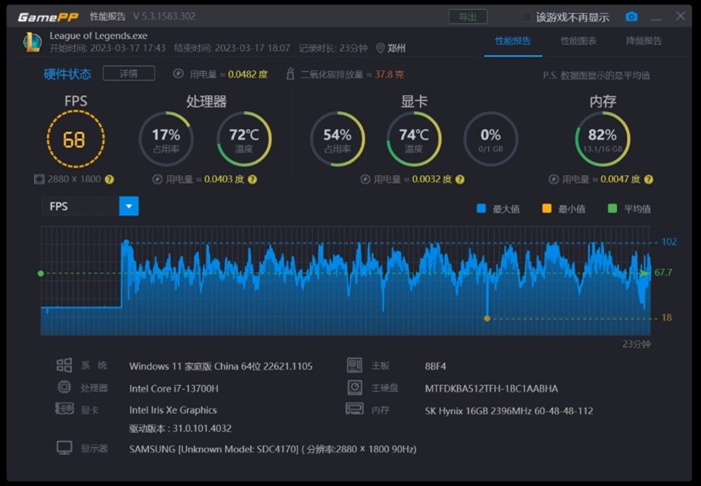Click the CPU temperature 72°C gauge

(x=244, y=139)
